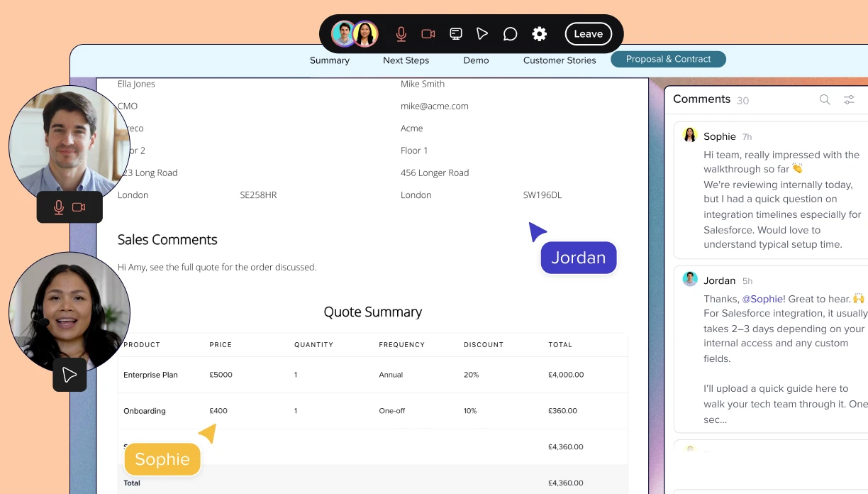
Task: Click the One-off frequency cell
Action: [392, 411]
